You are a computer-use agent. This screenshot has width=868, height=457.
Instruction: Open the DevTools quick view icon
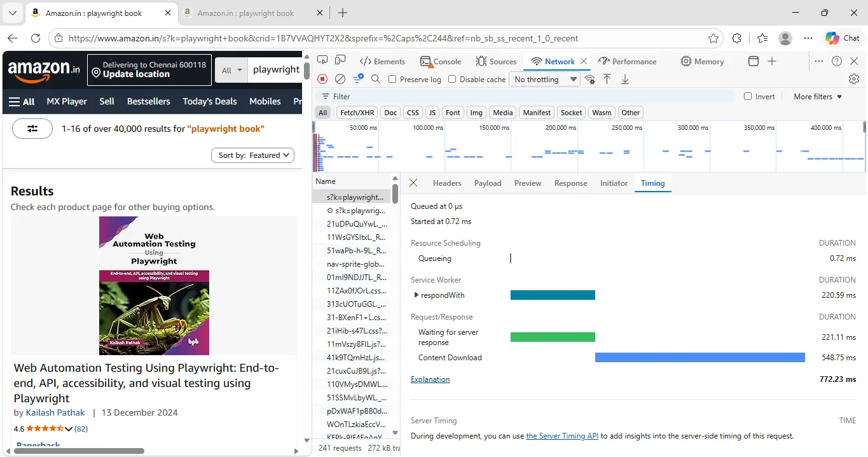754,61
